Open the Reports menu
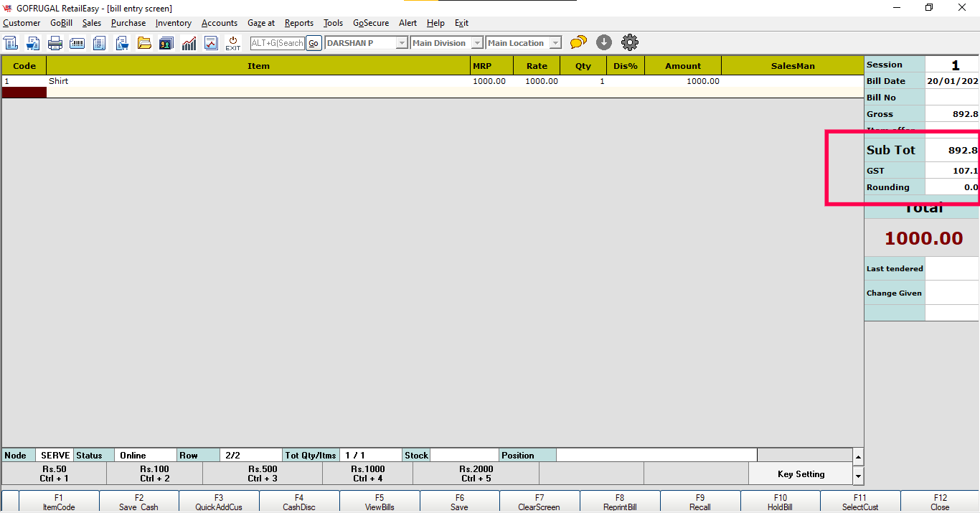 pos(298,23)
